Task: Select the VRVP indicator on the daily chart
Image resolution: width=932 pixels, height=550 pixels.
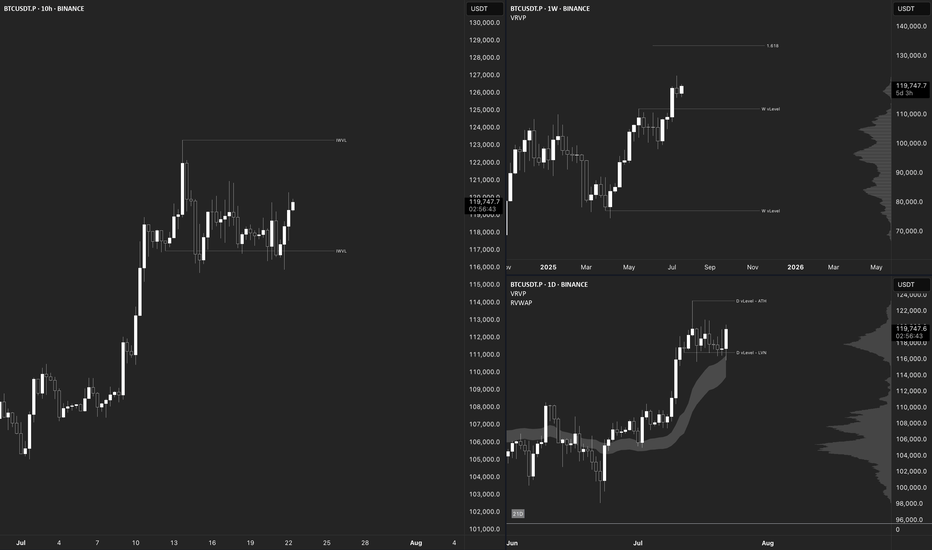Action: click(x=518, y=294)
